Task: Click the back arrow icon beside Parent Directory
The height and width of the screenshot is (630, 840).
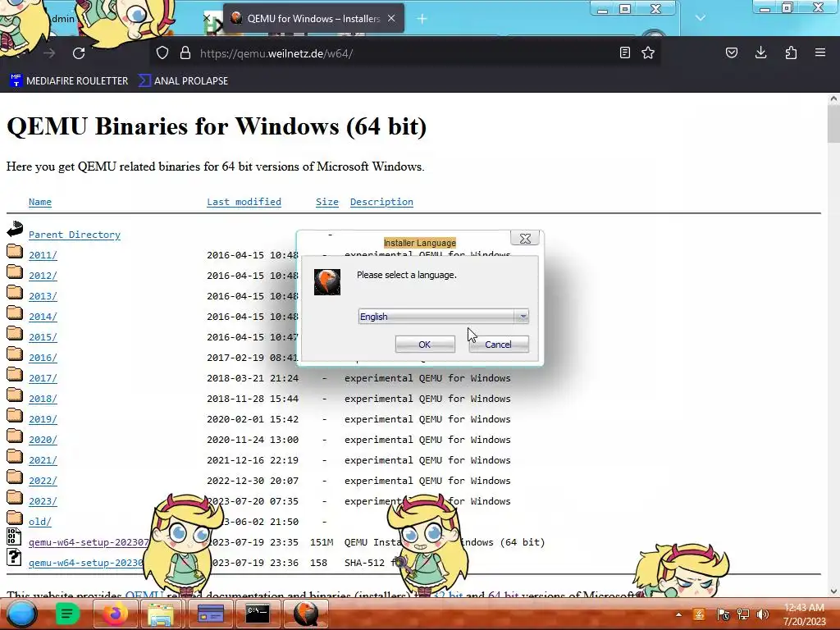Action: pyautogui.click(x=15, y=230)
